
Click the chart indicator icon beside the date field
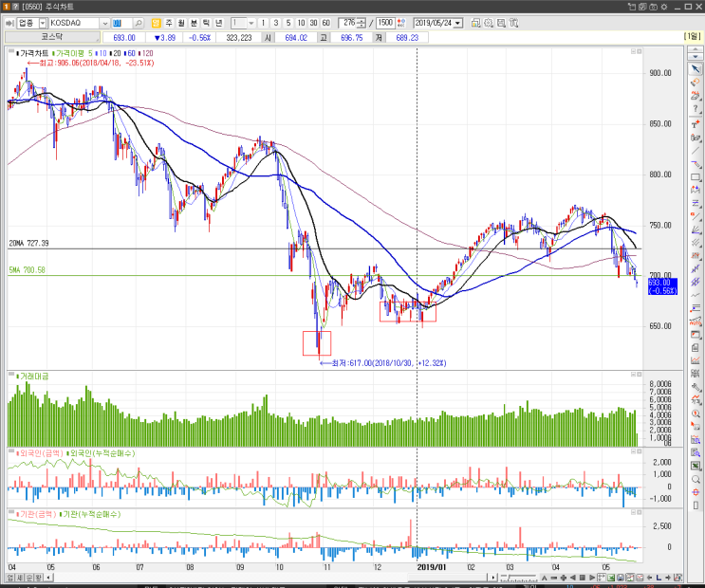475,23
